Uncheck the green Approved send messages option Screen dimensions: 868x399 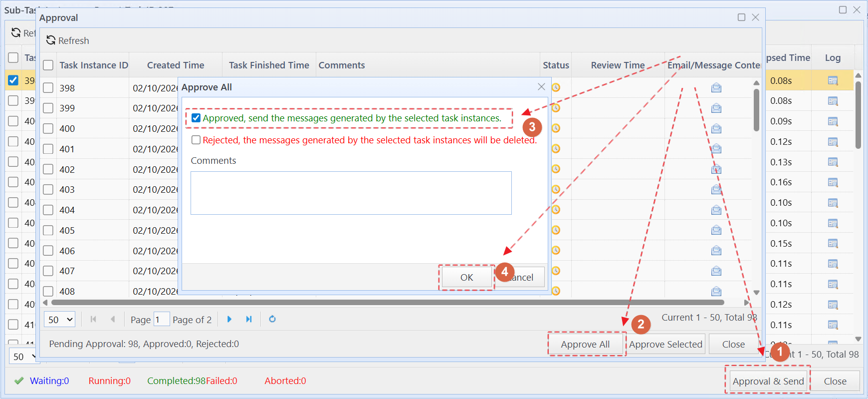[x=196, y=118]
